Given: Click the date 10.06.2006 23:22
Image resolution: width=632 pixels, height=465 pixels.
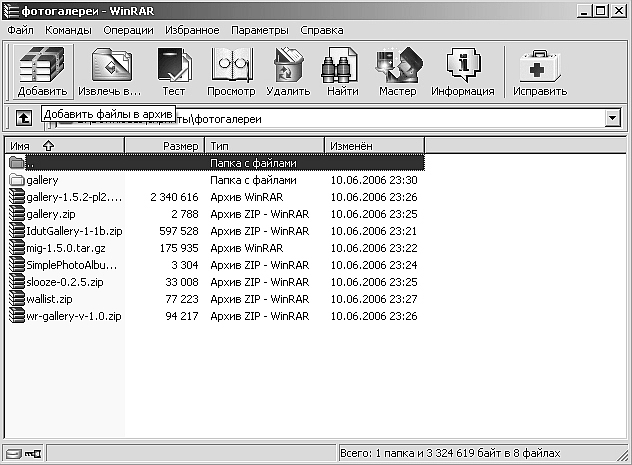Looking at the screenshot, I should click(374, 248).
